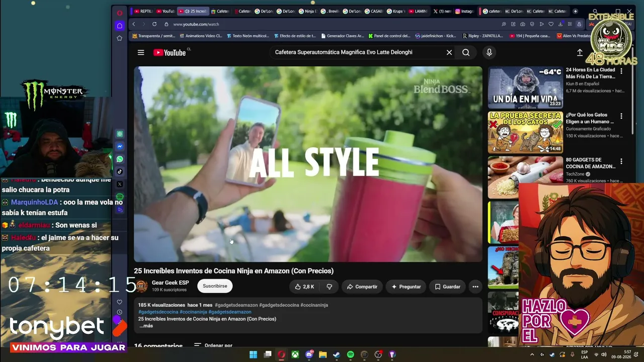Open 'Transparenta / semit...' bookmark

[153, 36]
